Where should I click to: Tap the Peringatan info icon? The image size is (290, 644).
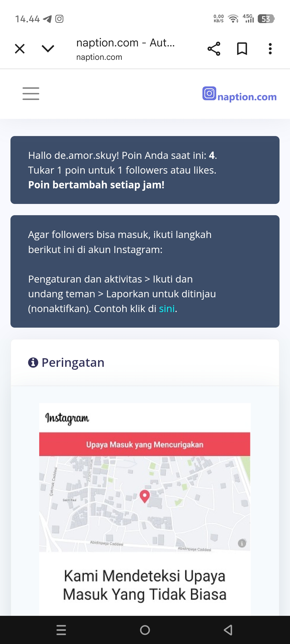(33, 363)
